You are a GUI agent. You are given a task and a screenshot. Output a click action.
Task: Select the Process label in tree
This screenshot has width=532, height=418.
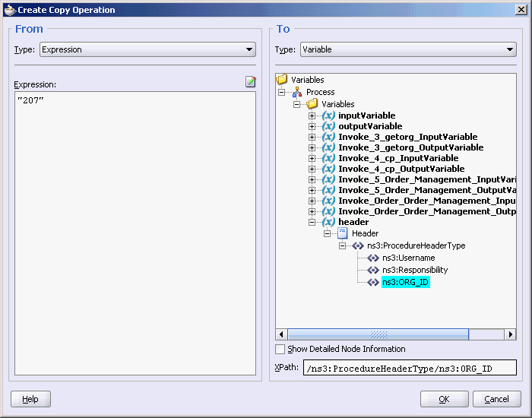click(320, 92)
